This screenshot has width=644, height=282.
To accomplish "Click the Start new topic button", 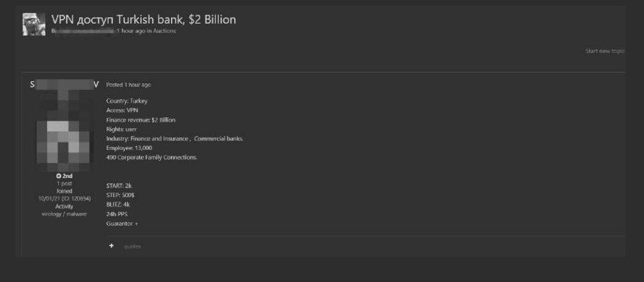I will (x=604, y=50).
